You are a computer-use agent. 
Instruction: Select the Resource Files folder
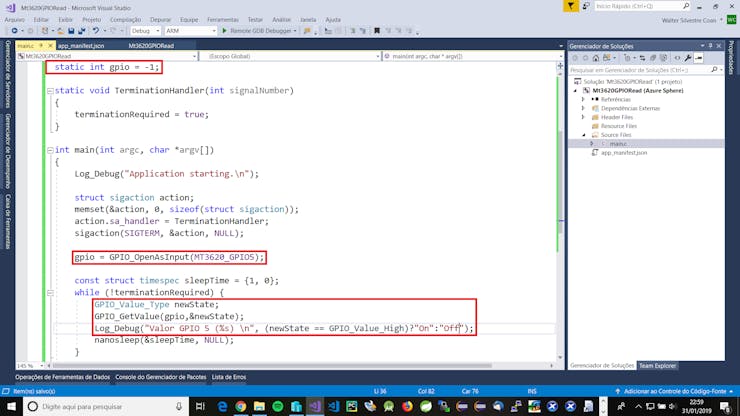point(619,126)
